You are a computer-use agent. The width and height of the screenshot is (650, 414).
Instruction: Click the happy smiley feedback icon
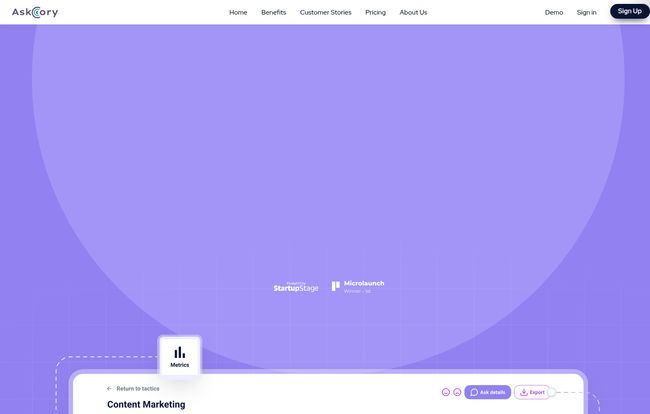pos(446,392)
